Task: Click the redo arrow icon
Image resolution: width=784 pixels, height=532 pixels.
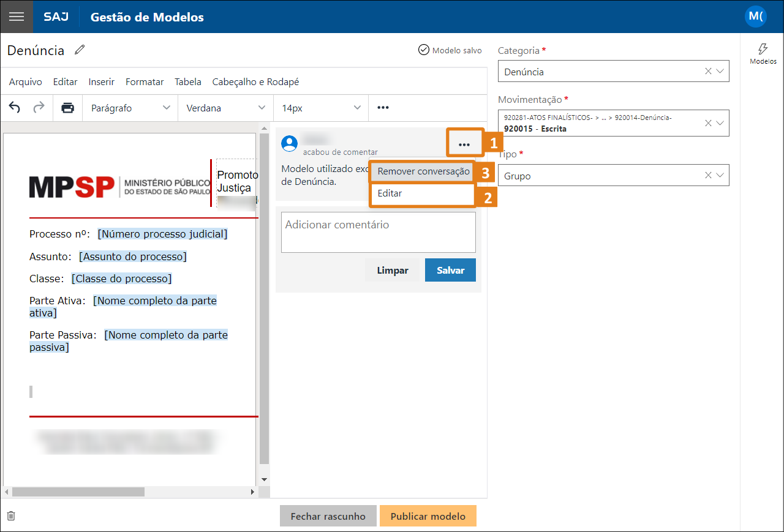Action: coord(39,108)
